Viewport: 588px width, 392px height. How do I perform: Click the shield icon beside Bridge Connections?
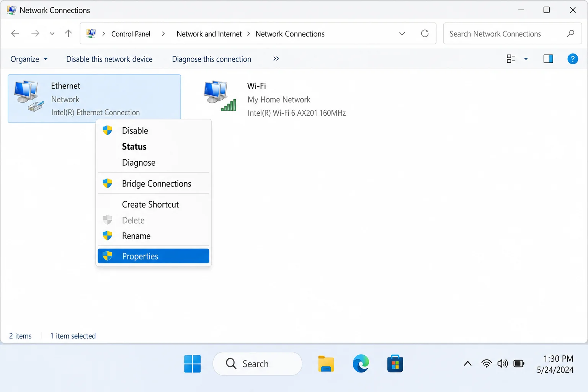[x=107, y=183]
